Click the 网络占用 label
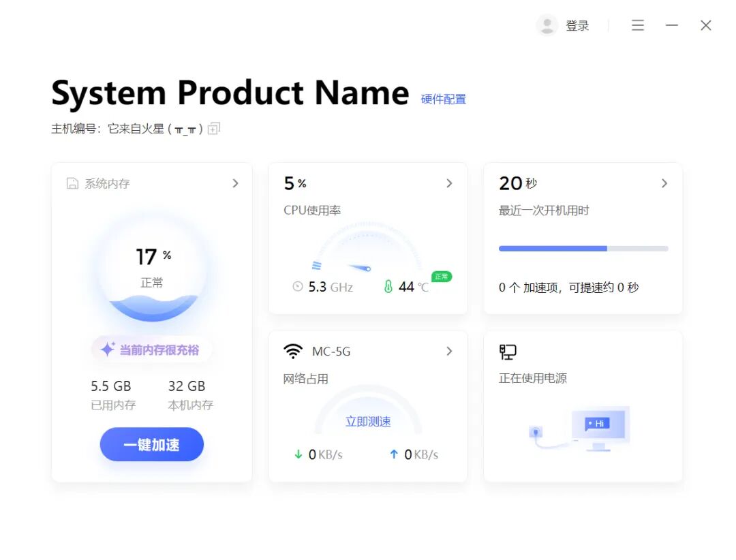736x560 pixels. click(305, 378)
